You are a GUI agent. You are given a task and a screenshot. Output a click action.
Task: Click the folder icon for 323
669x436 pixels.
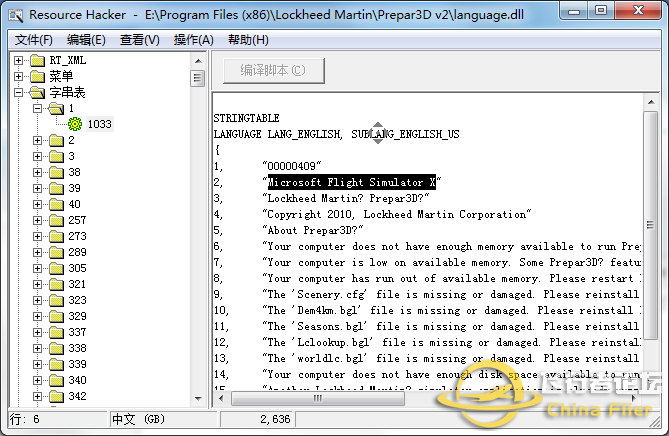click(56, 300)
